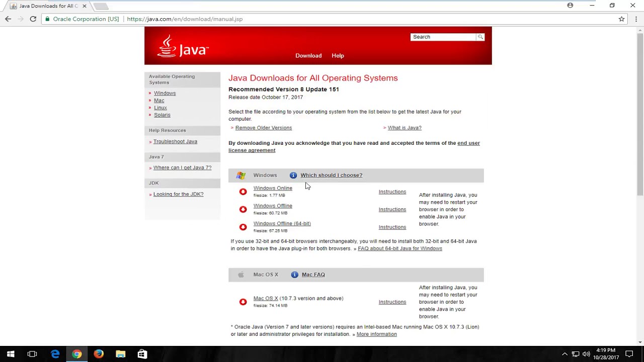Click the red download arrow for Windows Offline (64-bit)
The height and width of the screenshot is (362, 644).
(243, 227)
